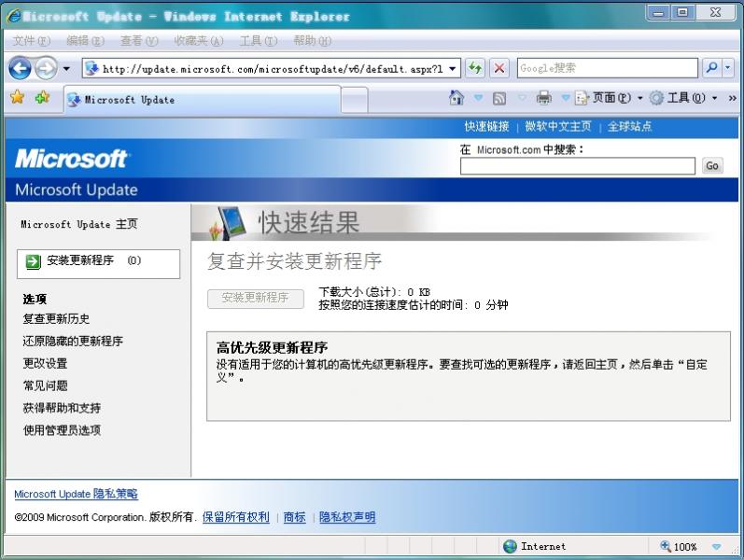Open a new blank tab
This screenshot has height=560, width=744.
[x=355, y=100]
